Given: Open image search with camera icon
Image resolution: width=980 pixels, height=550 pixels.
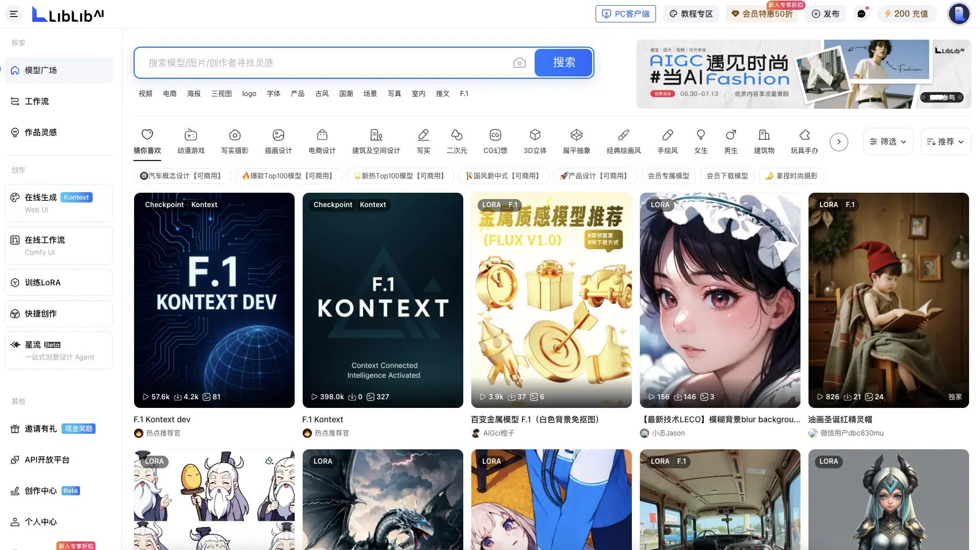Looking at the screenshot, I should tap(520, 63).
